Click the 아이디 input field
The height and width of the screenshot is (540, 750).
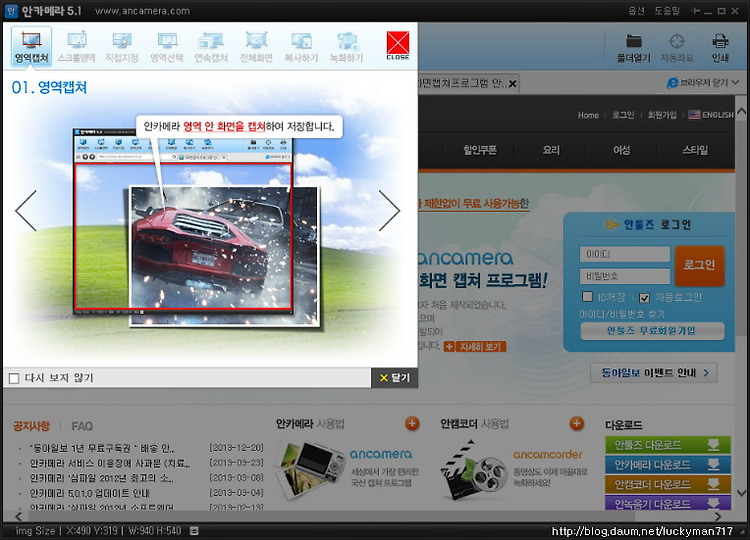tap(625, 254)
